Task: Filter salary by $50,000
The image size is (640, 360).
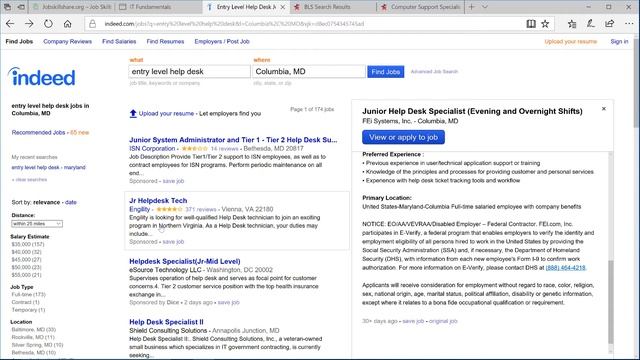Action: 27,267
